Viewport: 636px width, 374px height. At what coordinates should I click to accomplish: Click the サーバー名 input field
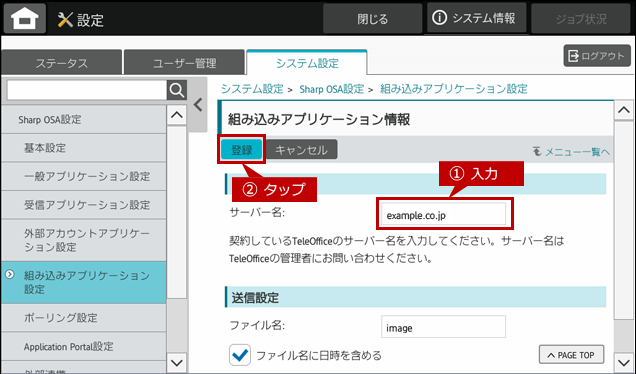(443, 214)
